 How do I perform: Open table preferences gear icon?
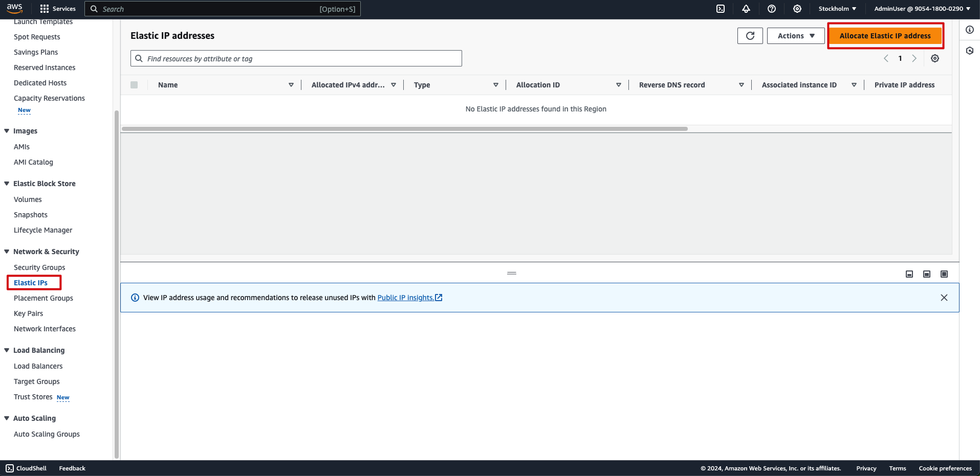click(x=935, y=58)
